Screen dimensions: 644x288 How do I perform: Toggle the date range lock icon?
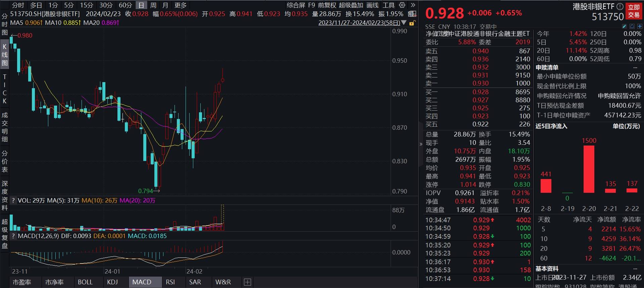[412, 23]
